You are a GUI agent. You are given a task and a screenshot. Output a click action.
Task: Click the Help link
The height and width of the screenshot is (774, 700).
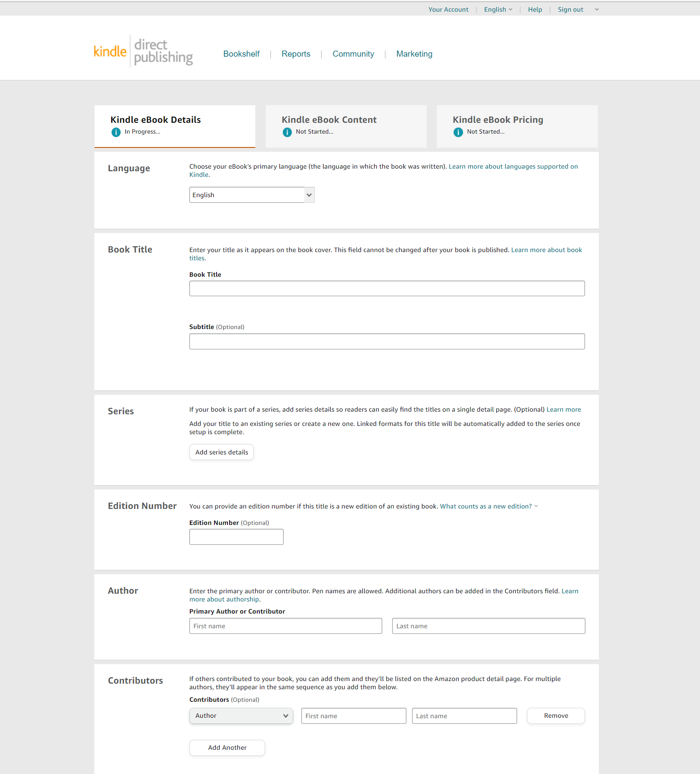click(535, 10)
